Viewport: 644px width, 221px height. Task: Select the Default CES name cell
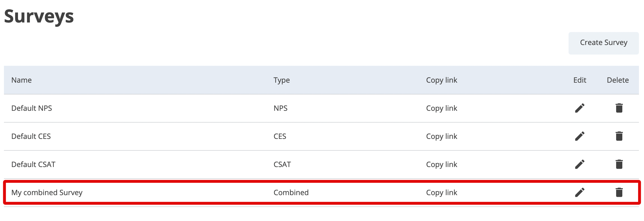pos(31,136)
